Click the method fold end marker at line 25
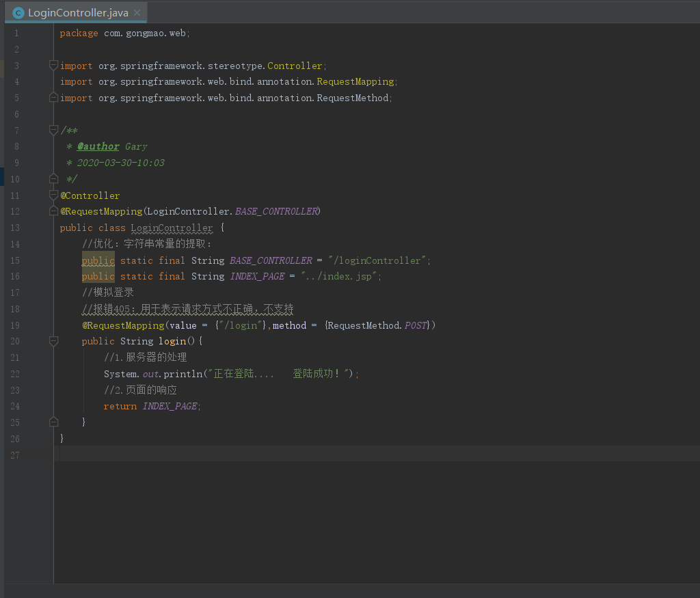 click(x=53, y=422)
